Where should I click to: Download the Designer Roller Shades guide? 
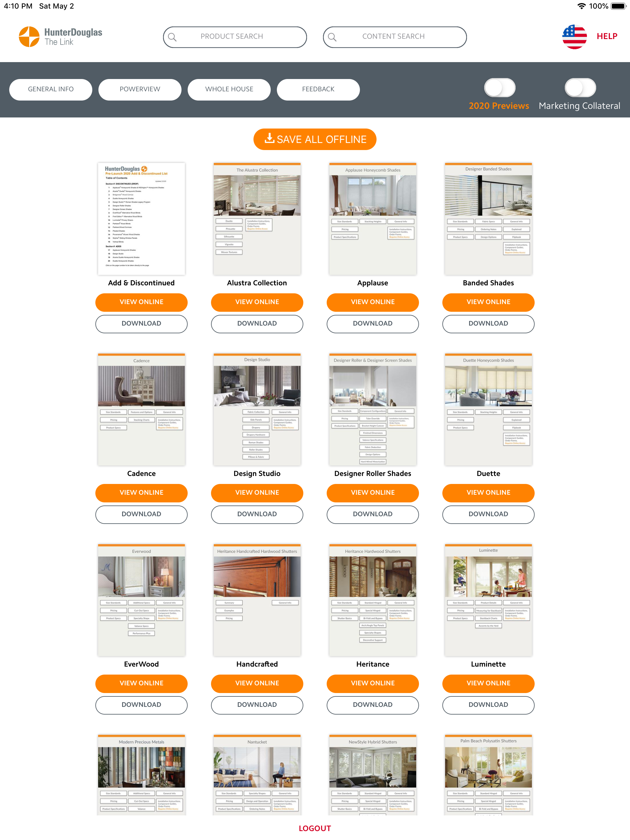tap(373, 515)
